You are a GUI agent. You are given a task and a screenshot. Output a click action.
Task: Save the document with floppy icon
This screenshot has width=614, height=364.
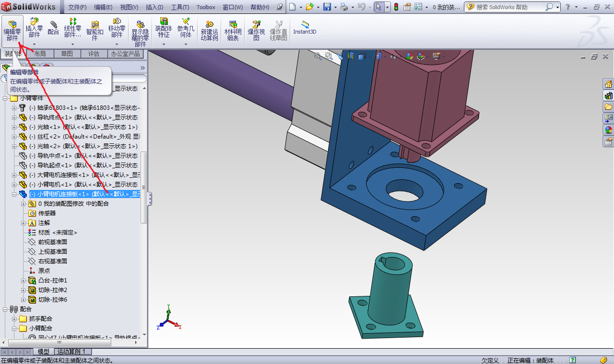tap(327, 7)
